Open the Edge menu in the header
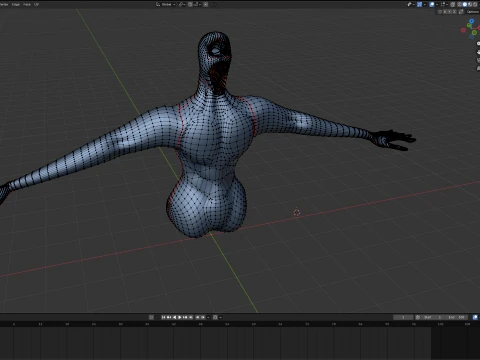This screenshot has width=480, height=360. pos(16,4)
